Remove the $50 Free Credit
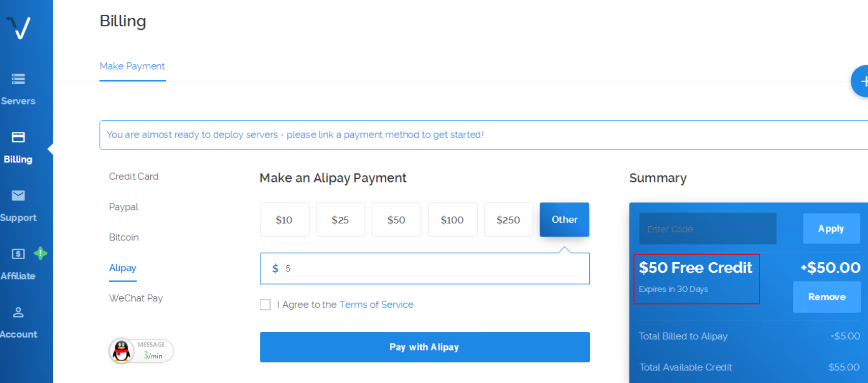This screenshot has height=383, width=868. tap(826, 297)
